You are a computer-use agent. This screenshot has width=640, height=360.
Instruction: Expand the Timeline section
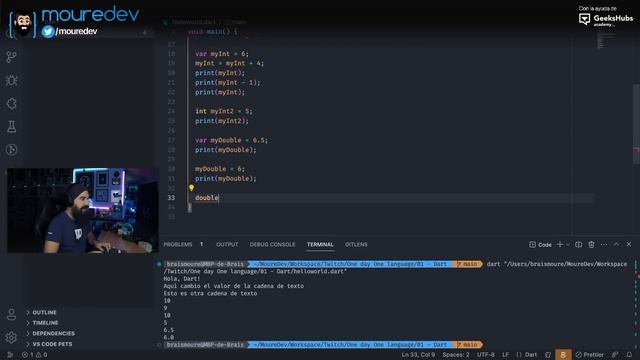point(45,323)
